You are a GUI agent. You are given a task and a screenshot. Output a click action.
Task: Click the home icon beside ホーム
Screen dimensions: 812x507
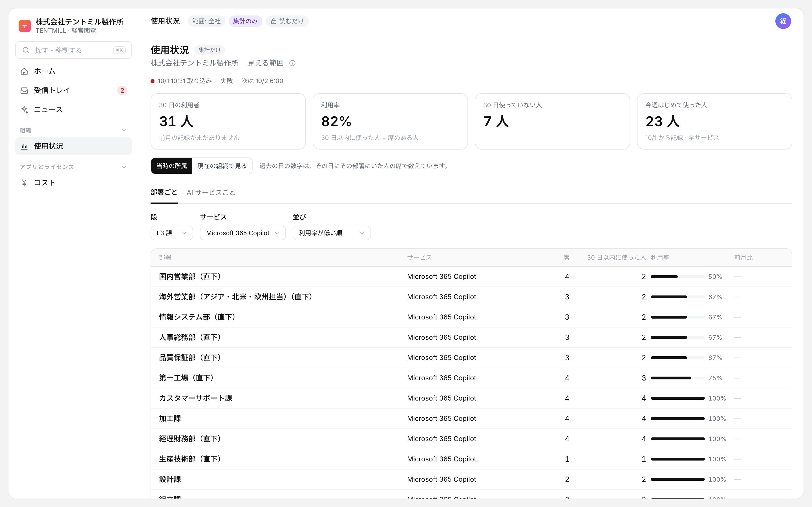coord(24,71)
